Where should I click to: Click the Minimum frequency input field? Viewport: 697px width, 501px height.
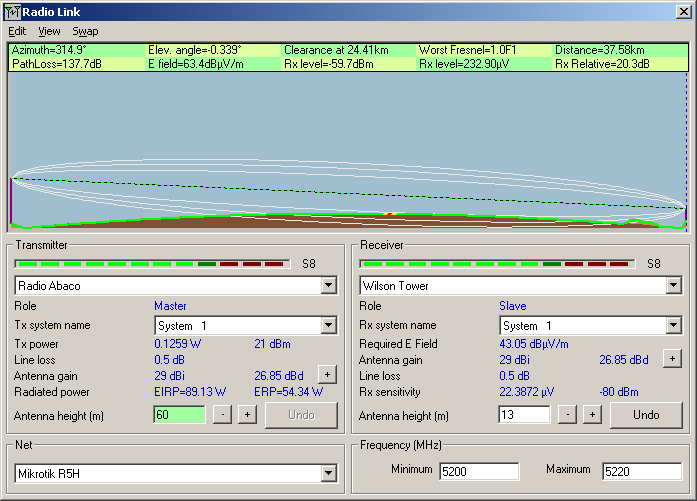pyautogui.click(x=478, y=471)
